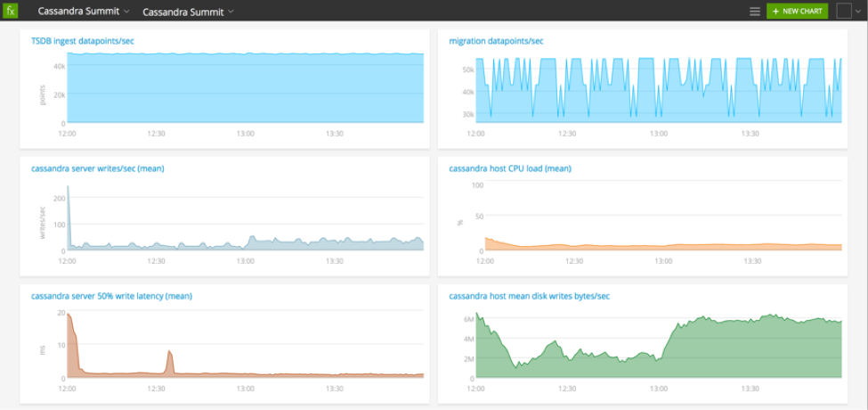
Task: Open the second Cassandra Summit dropdown
Action: point(188,12)
